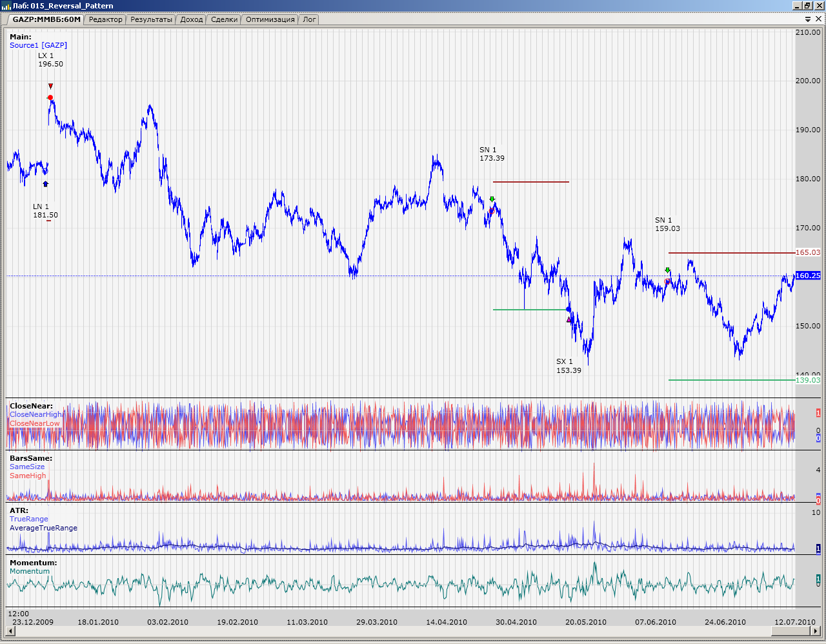Click the red LX 1 exit marker dot
This screenshot has width=826, height=644.
[50, 97]
